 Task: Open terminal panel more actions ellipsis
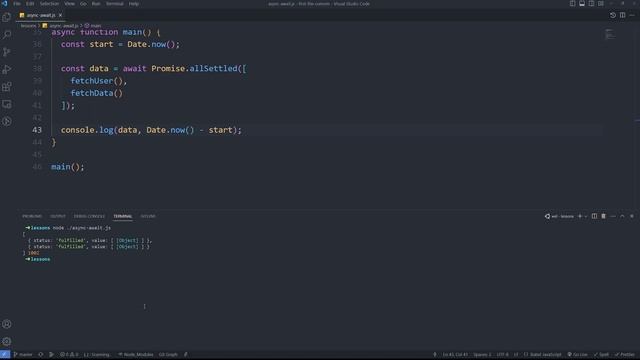(613, 216)
